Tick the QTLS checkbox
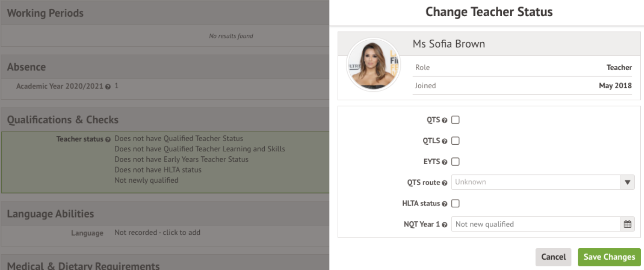 pos(455,141)
